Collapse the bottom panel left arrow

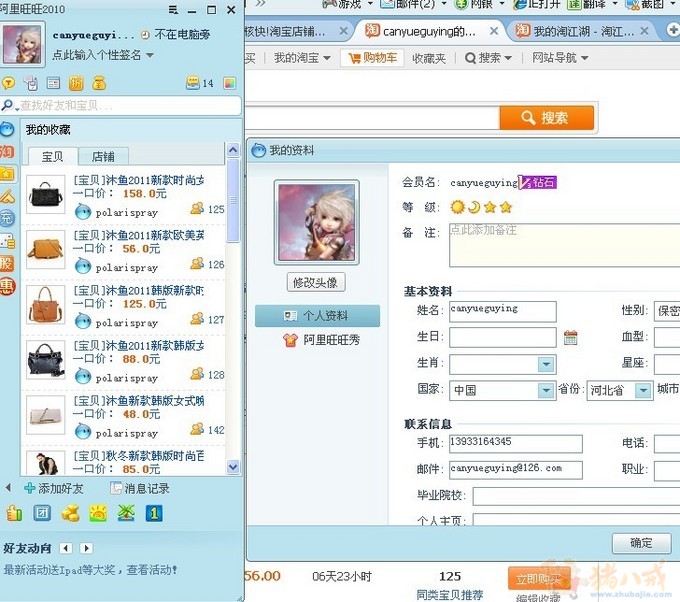click(x=8, y=488)
